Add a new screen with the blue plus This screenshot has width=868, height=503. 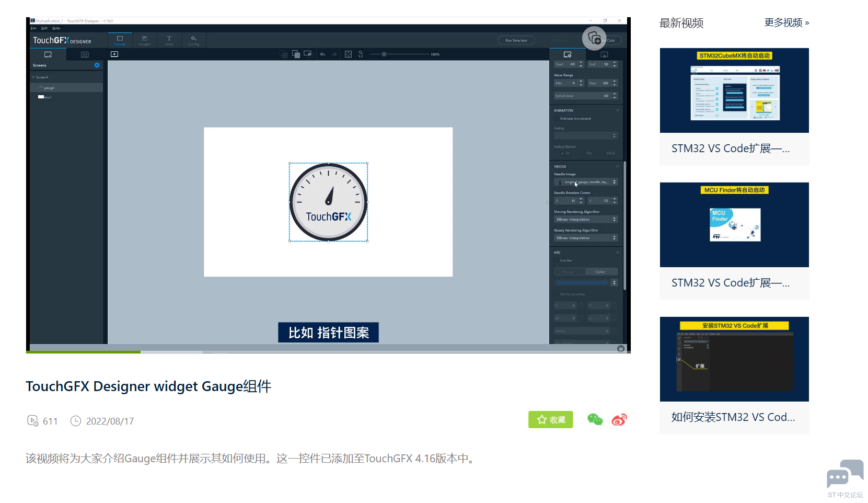coord(97,65)
